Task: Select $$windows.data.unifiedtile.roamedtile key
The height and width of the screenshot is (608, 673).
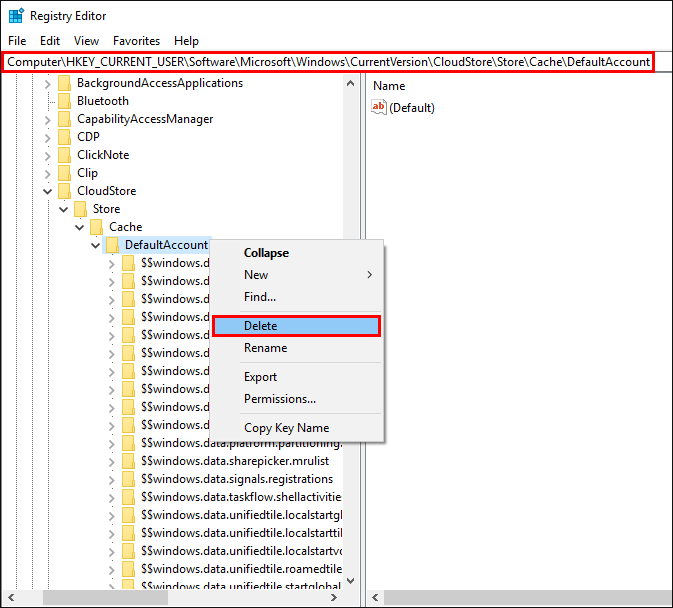Action: click(242, 569)
